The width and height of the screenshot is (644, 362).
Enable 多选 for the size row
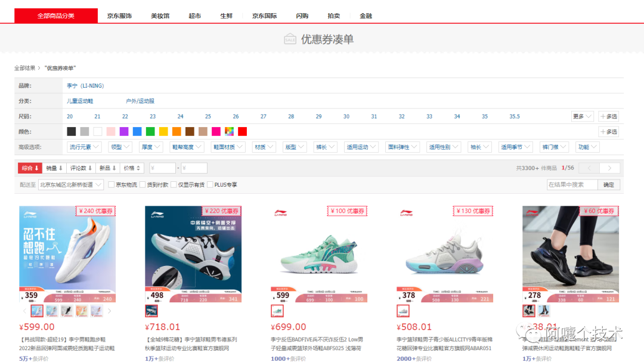point(608,116)
